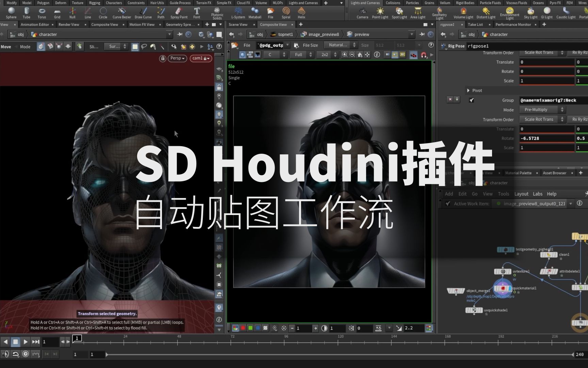The height and width of the screenshot is (368, 588).
Task: Switch to the Scene View tab
Action: click(238, 25)
